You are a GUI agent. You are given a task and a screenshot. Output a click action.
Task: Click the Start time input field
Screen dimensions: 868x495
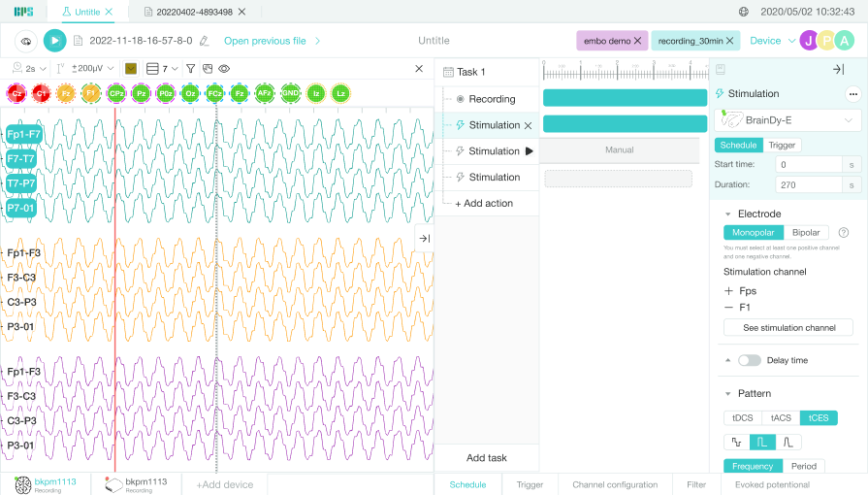[x=808, y=165]
